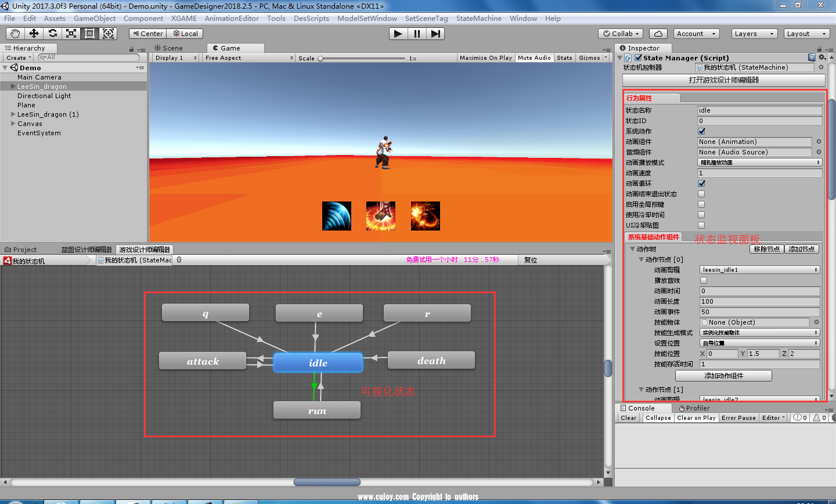Click the Step forward button
This screenshot has width=836, height=504.
coord(435,34)
